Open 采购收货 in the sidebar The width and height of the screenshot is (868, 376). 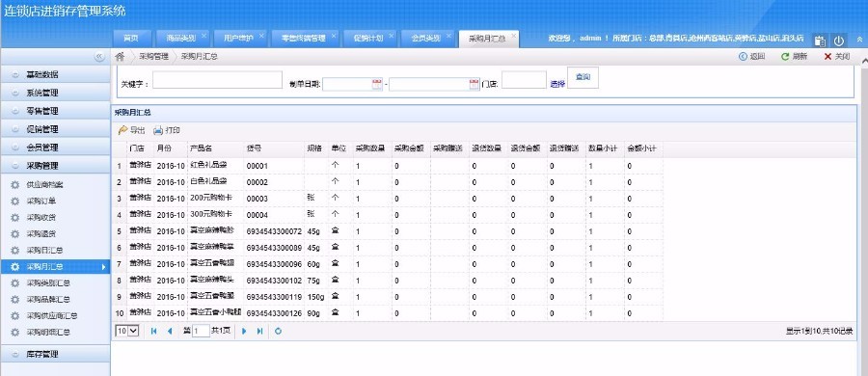click(x=55, y=218)
